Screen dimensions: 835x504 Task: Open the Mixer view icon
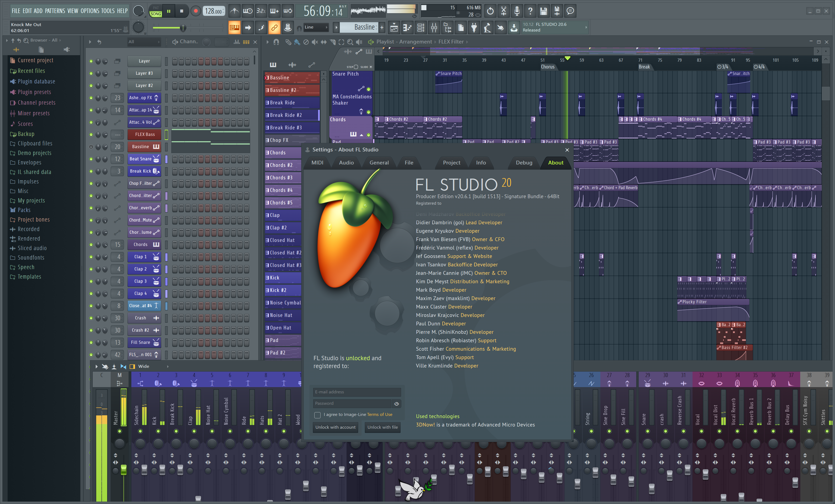pos(434,27)
